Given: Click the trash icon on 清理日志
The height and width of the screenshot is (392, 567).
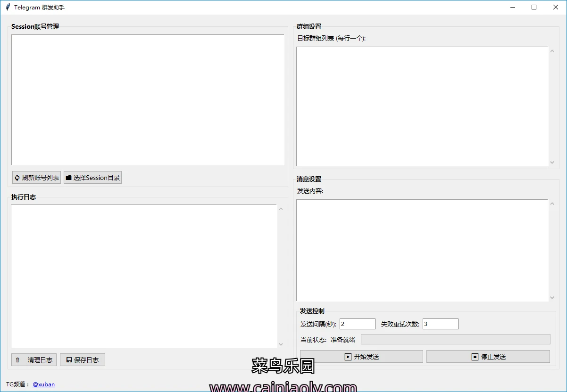Looking at the screenshot, I should pyautogui.click(x=17, y=360).
